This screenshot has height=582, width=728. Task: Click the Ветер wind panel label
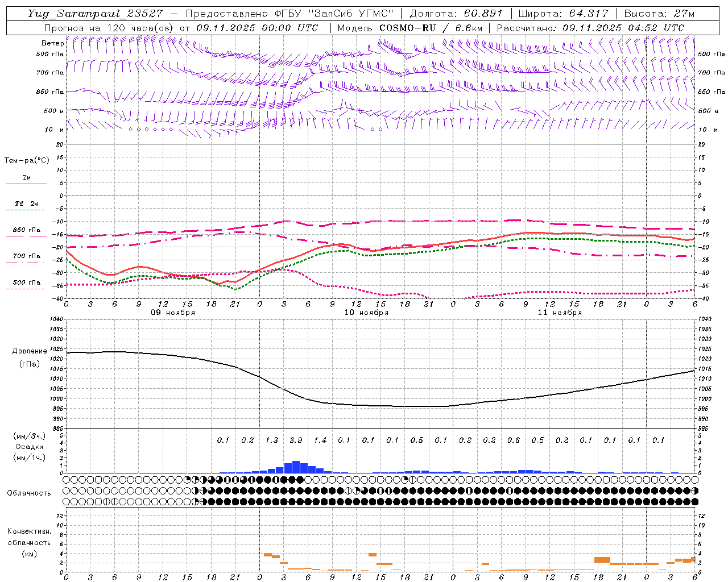coord(52,43)
